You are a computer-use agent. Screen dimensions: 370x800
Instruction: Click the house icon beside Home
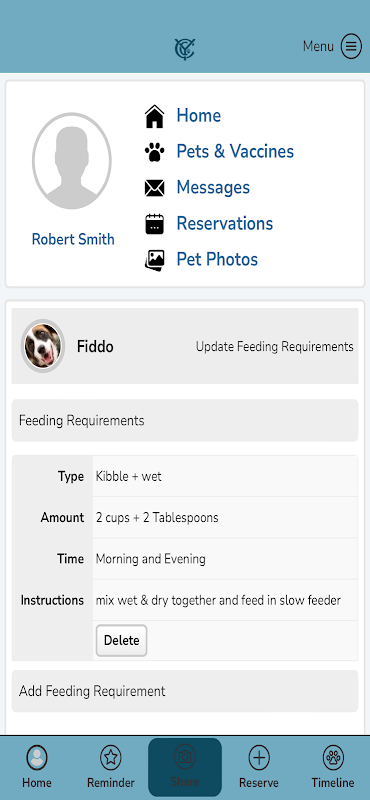click(x=155, y=116)
